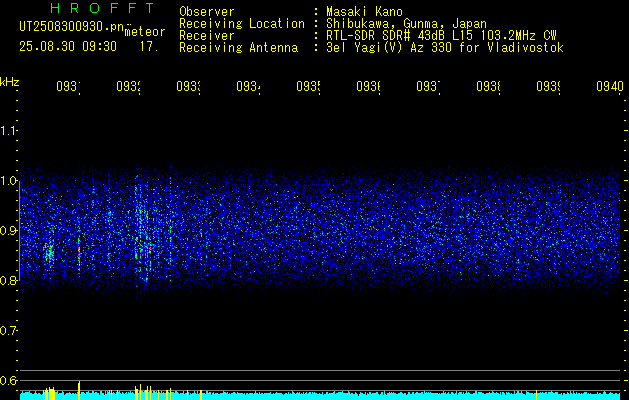Click 3el Yagi(V) Az 330 antenna text
The image size is (629, 400).
tap(445, 48)
